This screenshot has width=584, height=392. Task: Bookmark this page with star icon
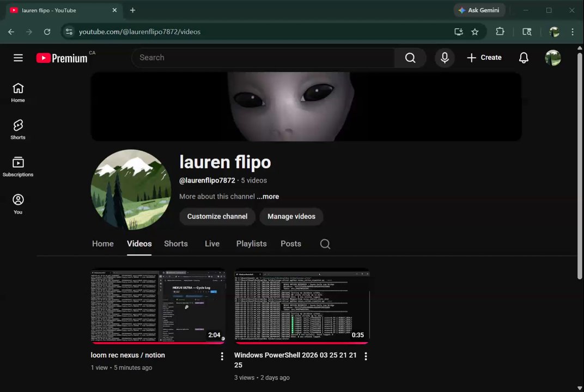click(x=474, y=32)
